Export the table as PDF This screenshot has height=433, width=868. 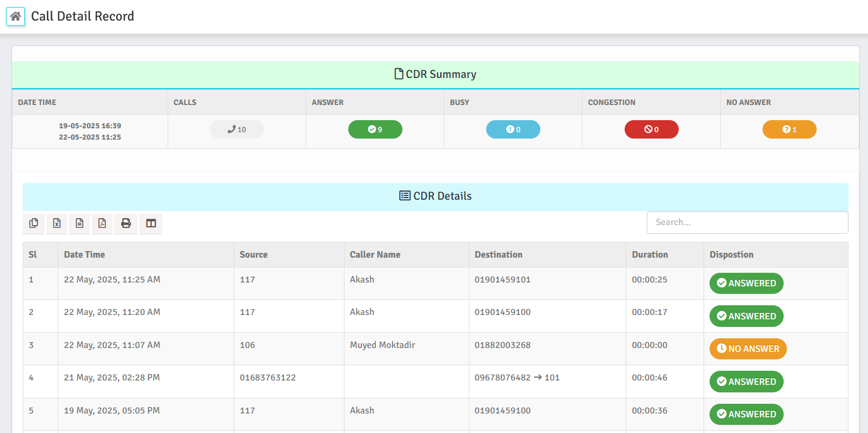point(102,223)
